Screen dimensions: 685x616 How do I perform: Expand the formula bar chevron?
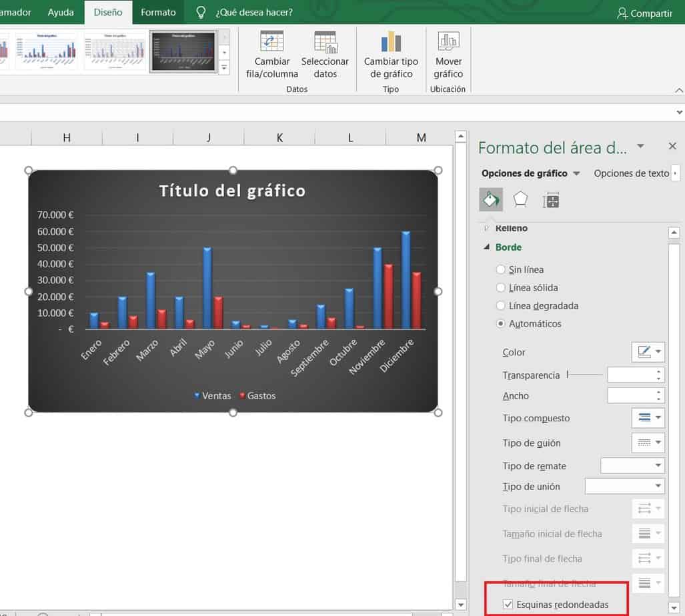tap(679, 113)
